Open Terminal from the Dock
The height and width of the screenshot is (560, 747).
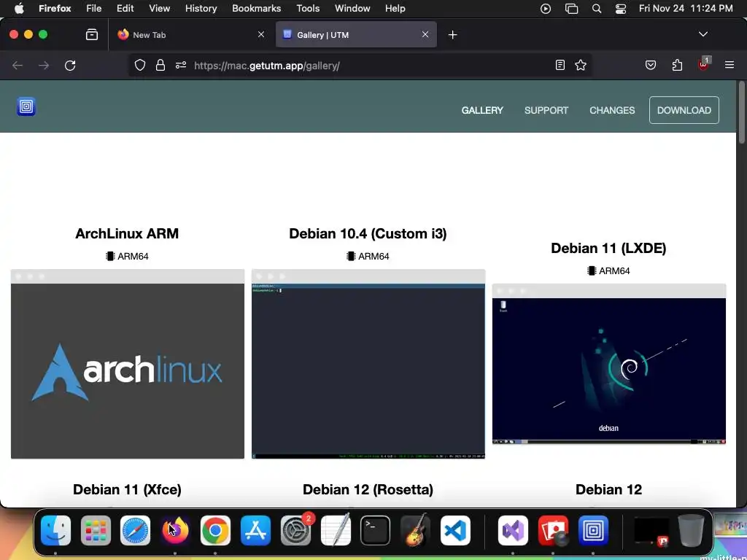376,530
